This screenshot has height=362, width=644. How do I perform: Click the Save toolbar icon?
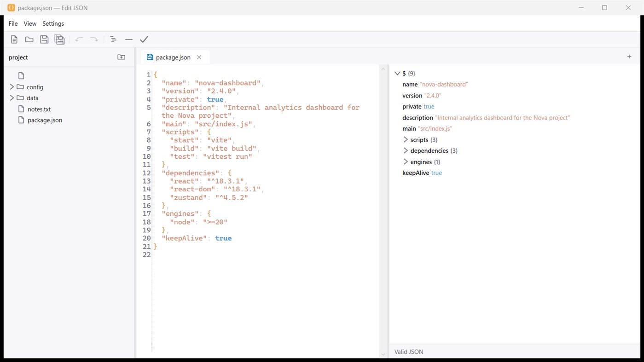(x=44, y=40)
